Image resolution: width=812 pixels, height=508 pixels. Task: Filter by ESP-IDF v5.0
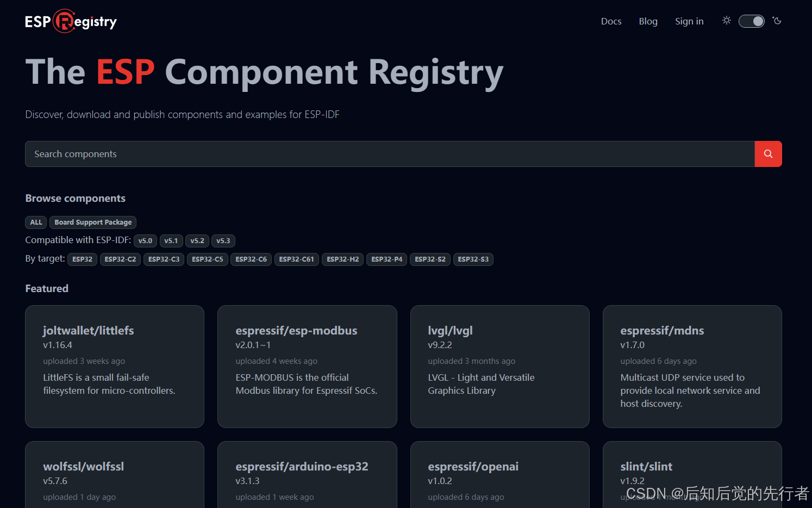point(145,241)
